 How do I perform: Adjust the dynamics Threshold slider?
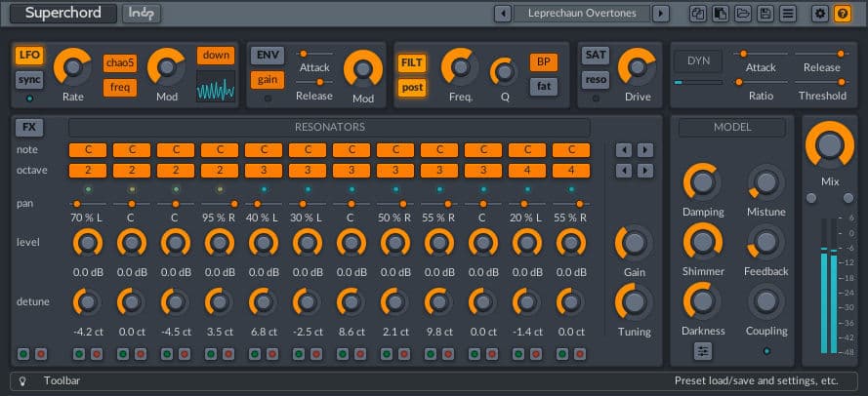point(821,82)
